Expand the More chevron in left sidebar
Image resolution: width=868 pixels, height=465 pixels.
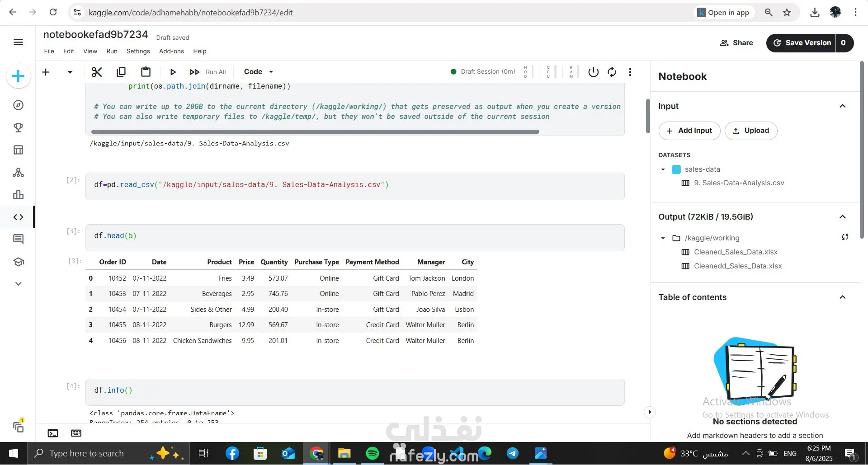click(18, 284)
